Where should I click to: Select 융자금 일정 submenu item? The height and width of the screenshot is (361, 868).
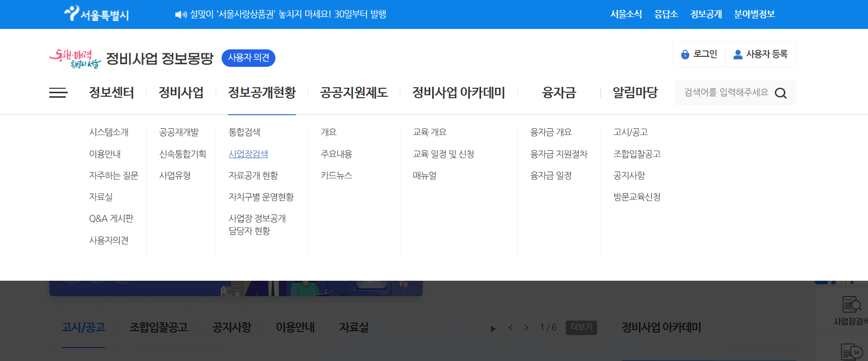(x=551, y=176)
